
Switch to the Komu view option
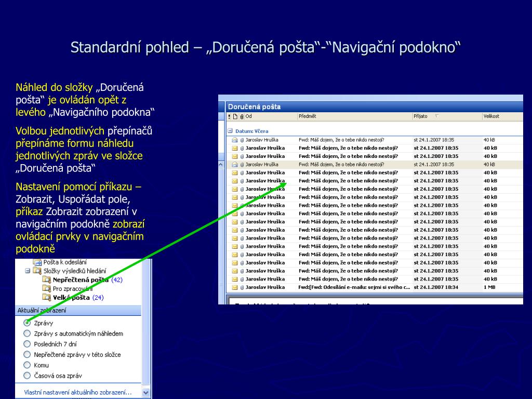[x=27, y=365]
